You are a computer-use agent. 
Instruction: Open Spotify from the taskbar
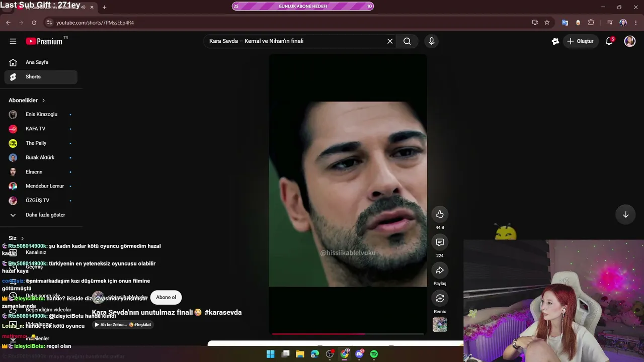[x=374, y=354]
